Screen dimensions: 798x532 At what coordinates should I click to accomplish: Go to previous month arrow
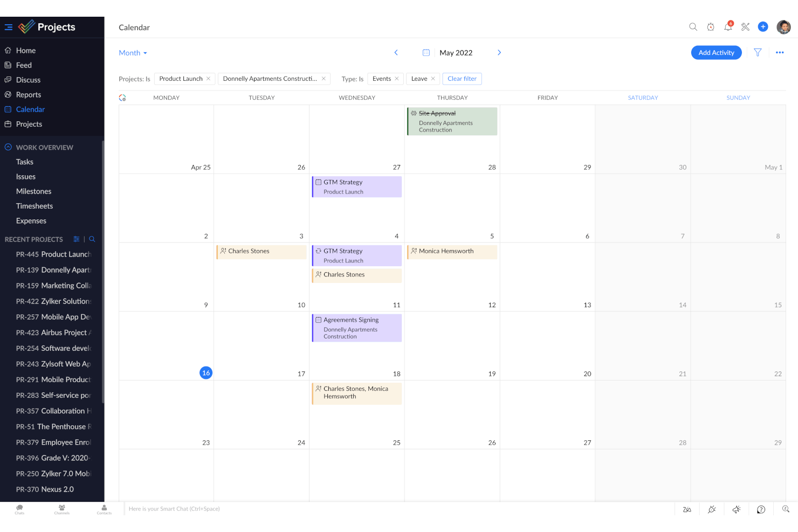(396, 52)
